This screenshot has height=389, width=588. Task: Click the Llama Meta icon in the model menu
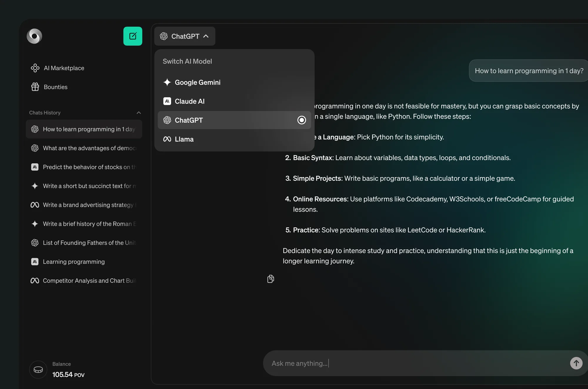tap(167, 139)
